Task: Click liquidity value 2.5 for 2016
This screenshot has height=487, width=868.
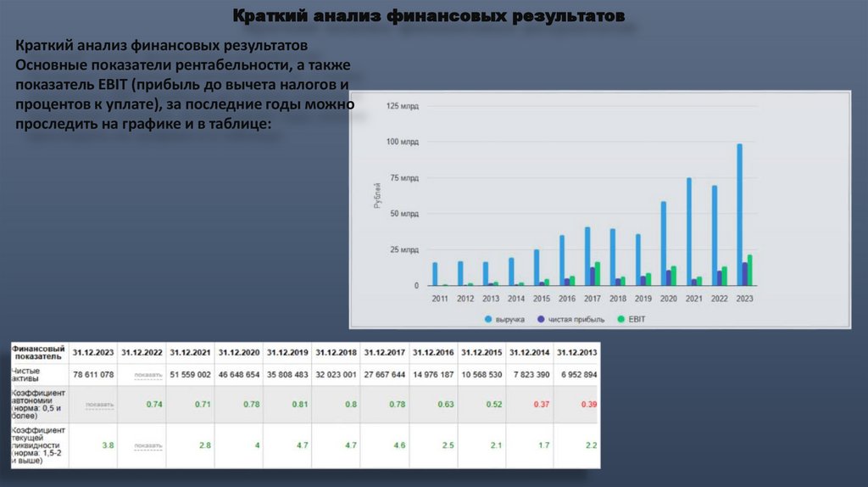Action: point(448,445)
